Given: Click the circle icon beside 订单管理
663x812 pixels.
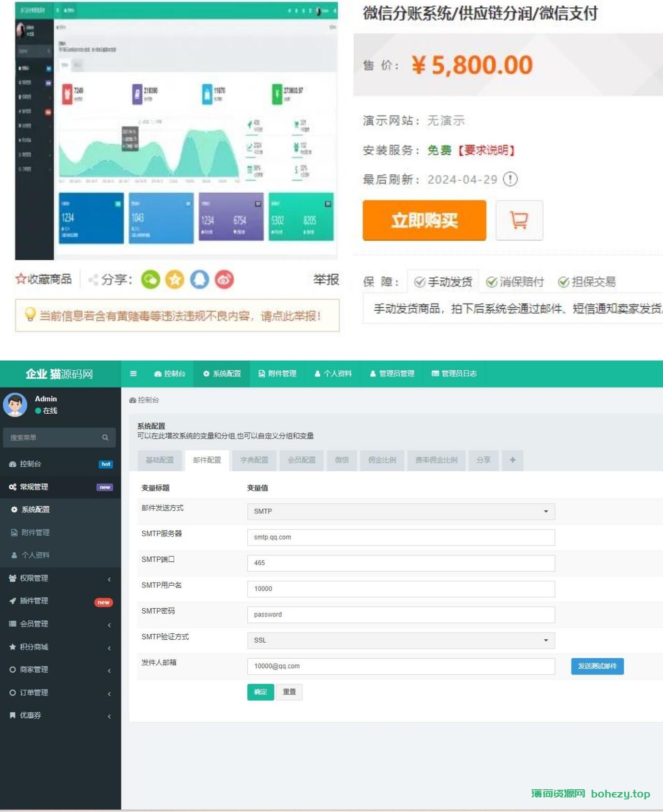Looking at the screenshot, I should [13, 692].
